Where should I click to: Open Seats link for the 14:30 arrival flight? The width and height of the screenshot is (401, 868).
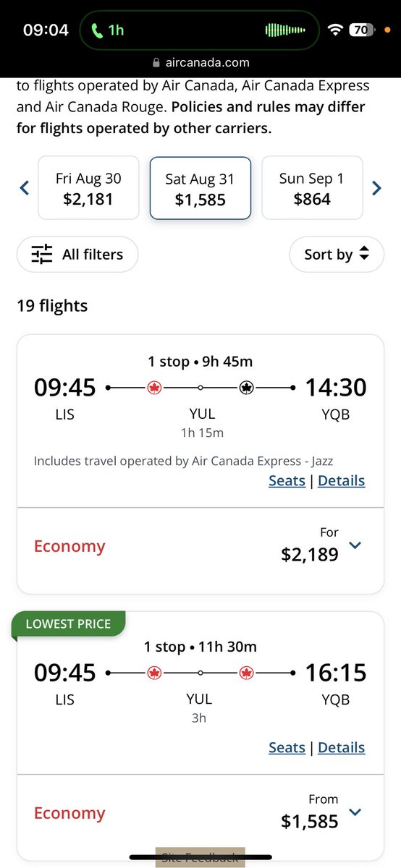[x=287, y=480]
